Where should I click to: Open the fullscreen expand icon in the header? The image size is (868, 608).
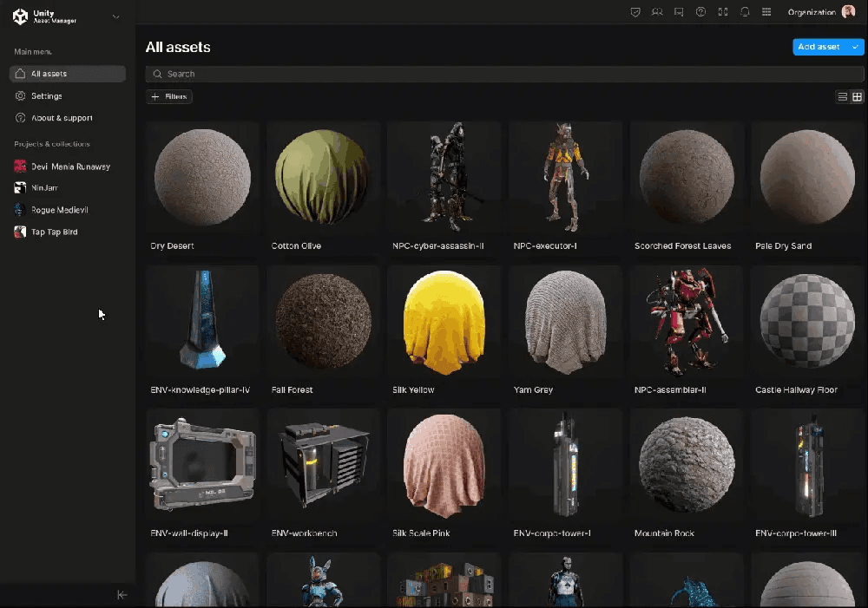click(723, 12)
